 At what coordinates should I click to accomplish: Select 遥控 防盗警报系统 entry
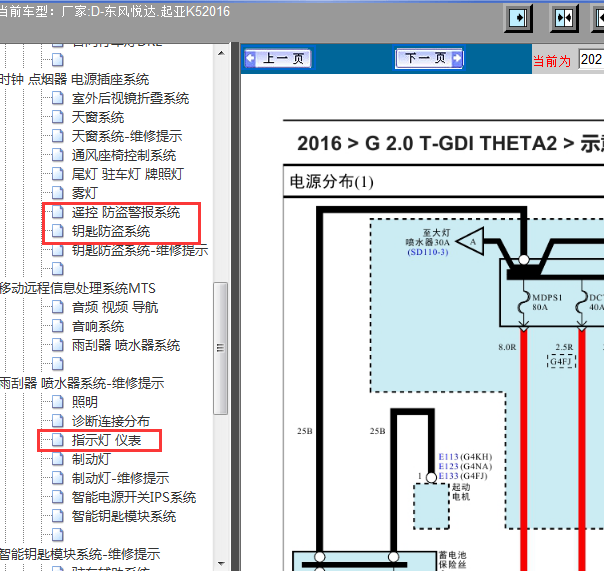126,212
